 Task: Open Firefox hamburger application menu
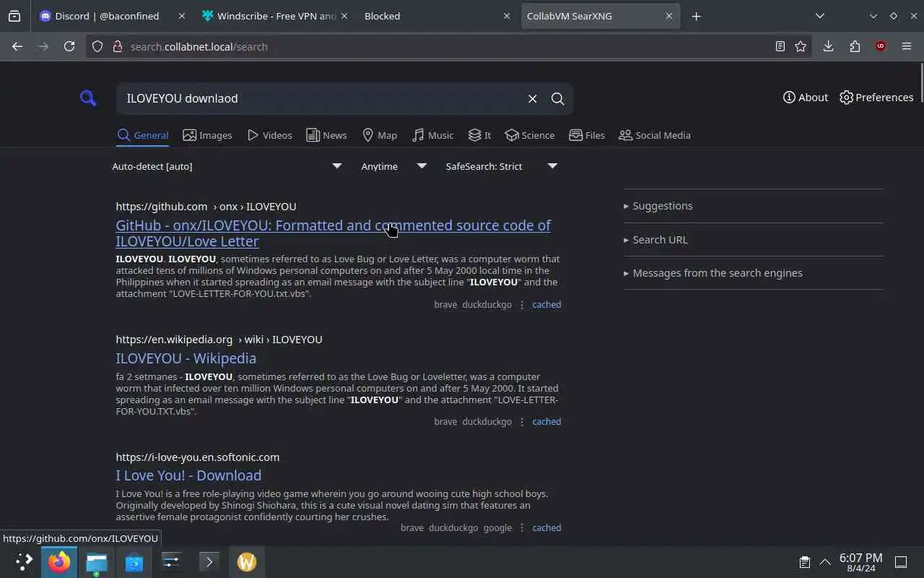907,46
